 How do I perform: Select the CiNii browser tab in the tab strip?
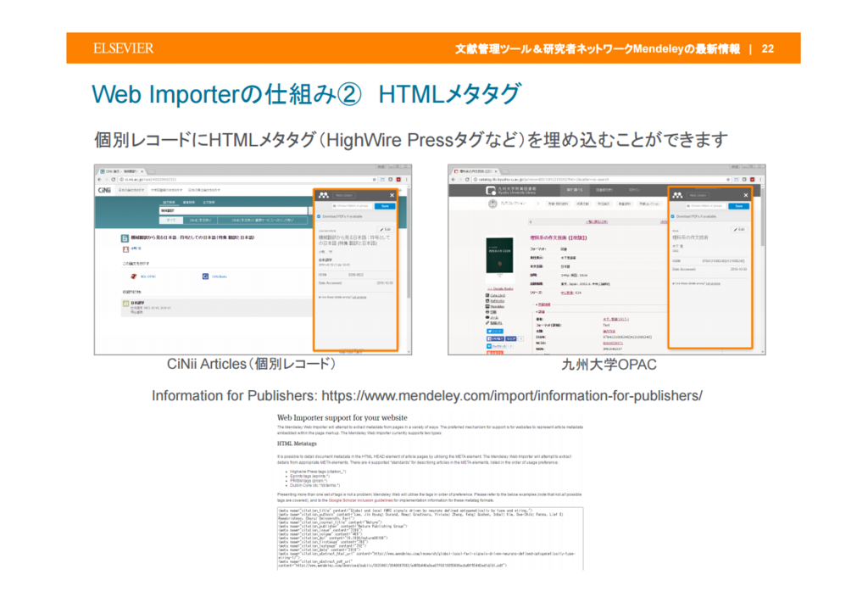121,171
